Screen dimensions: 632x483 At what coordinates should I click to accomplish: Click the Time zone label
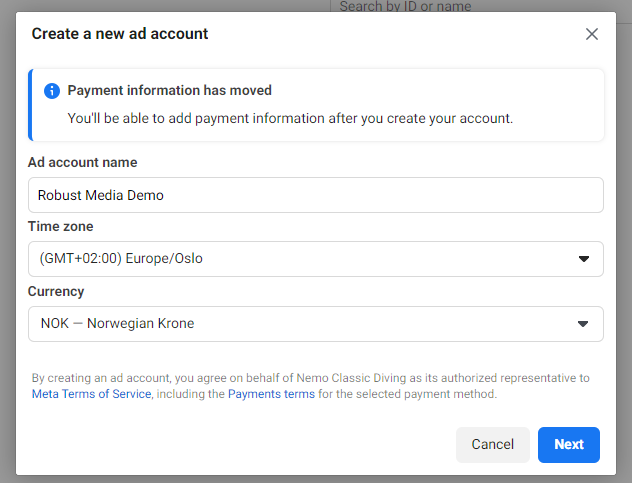[61, 227]
